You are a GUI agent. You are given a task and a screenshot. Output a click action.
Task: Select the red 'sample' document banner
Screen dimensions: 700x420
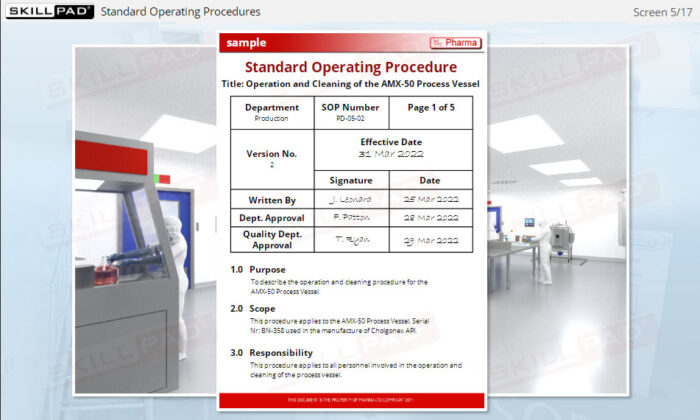(352, 43)
